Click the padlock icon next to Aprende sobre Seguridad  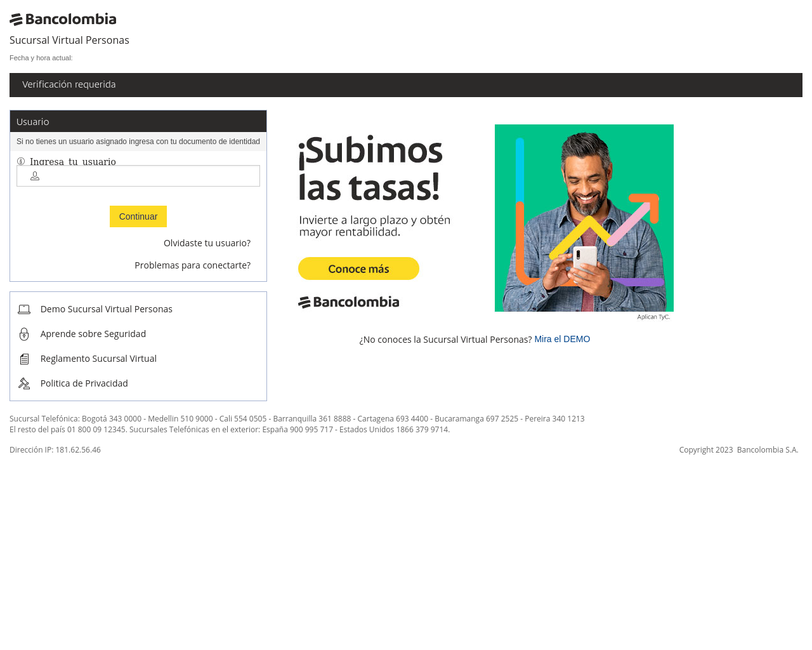[24, 334]
